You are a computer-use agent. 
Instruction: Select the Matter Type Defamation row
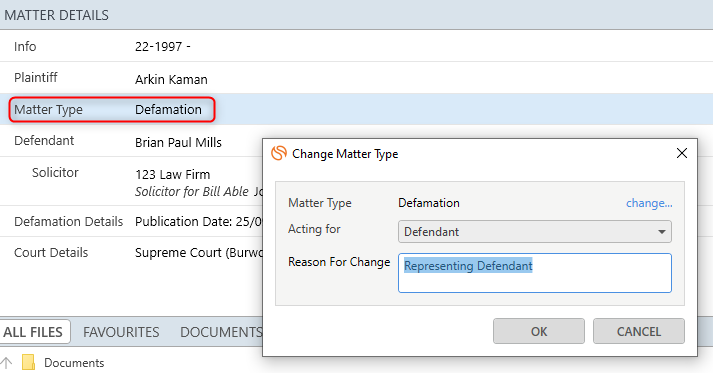(x=356, y=109)
